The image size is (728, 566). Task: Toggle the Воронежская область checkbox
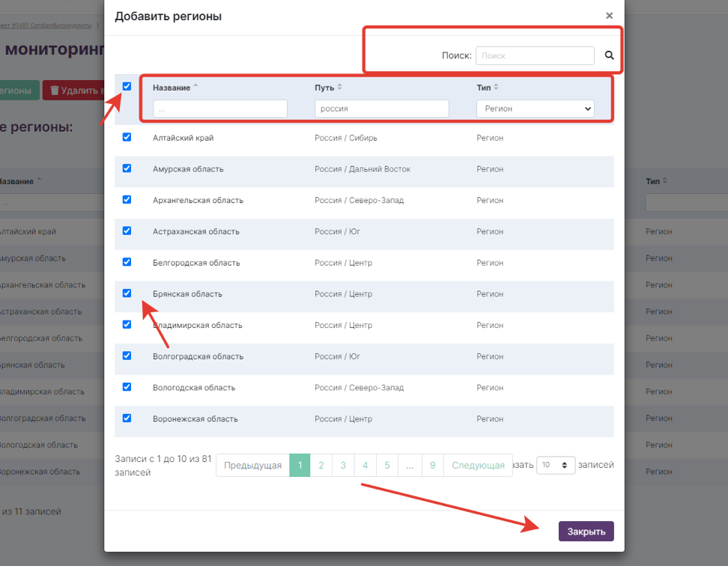coord(127,419)
